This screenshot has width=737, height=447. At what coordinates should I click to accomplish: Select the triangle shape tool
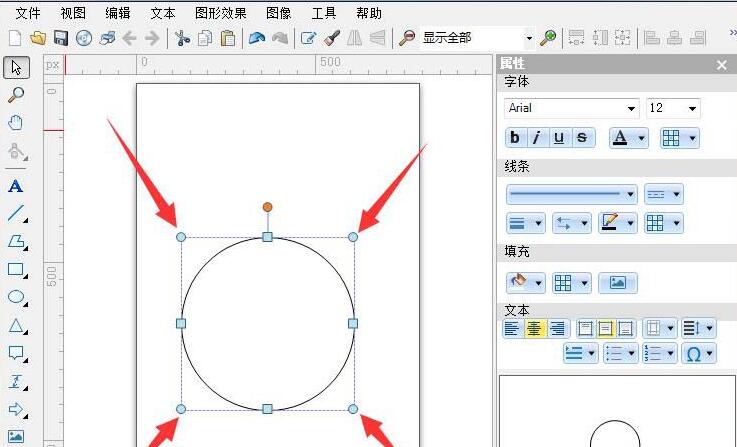pyautogui.click(x=16, y=325)
